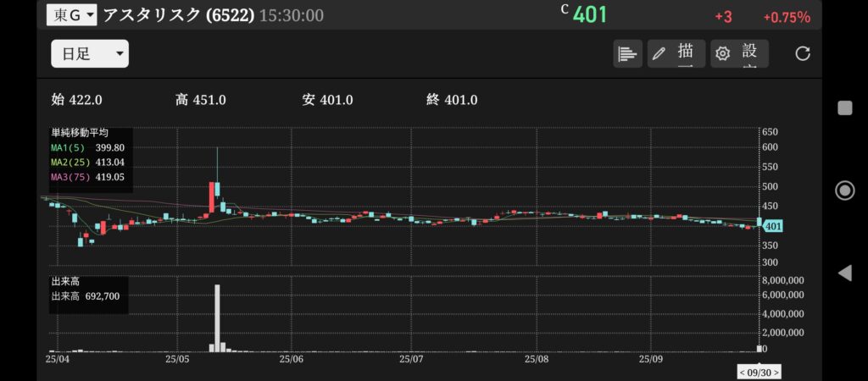Tap the 単純移動平均 indicator title
Viewport: 868px width, 381px height.
[78, 133]
